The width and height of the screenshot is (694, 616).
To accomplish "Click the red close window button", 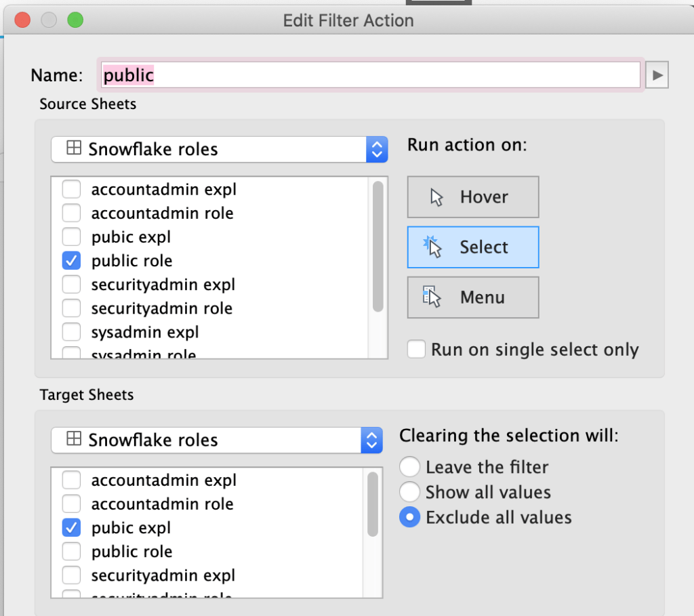I will point(22,20).
